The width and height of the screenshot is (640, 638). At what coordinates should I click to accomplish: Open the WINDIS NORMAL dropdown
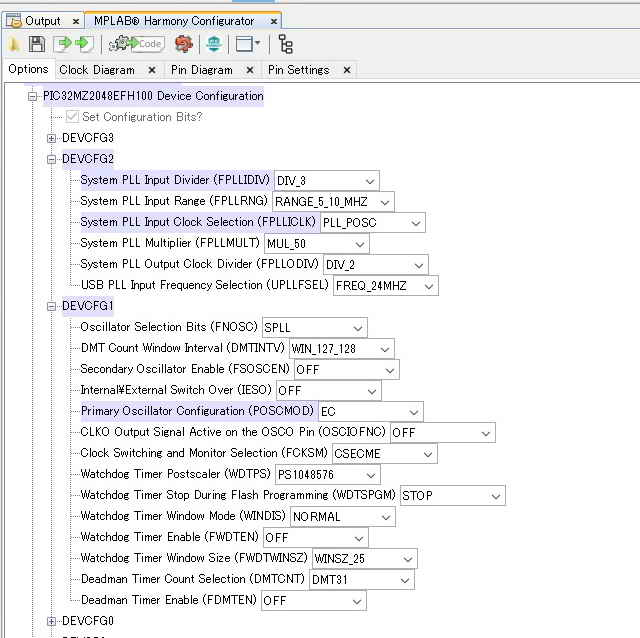(x=342, y=517)
